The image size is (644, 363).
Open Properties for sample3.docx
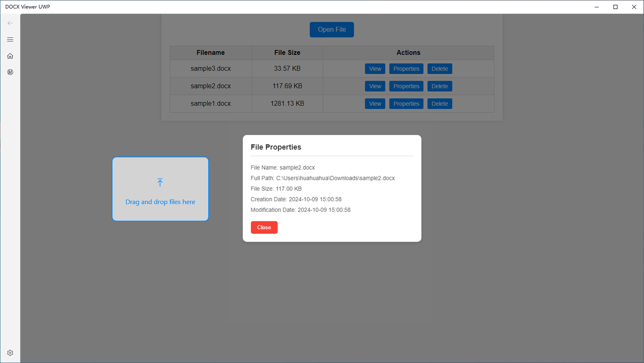click(x=406, y=69)
